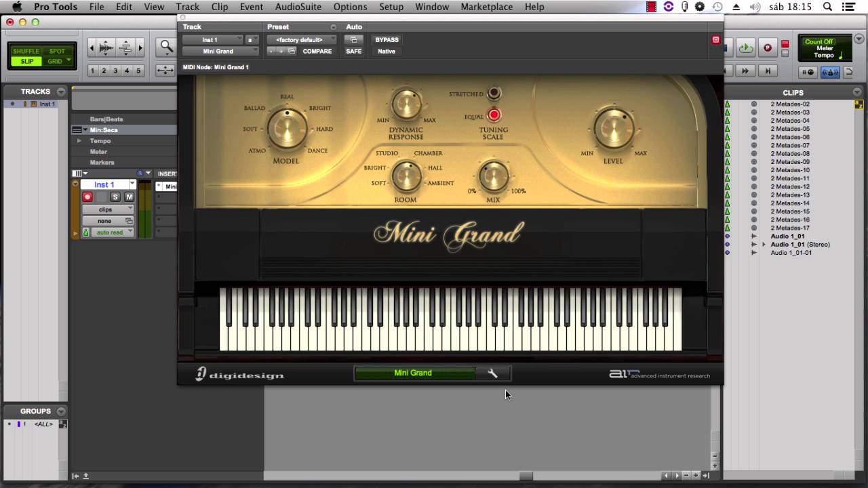Enable Spot edit mode

(x=57, y=52)
